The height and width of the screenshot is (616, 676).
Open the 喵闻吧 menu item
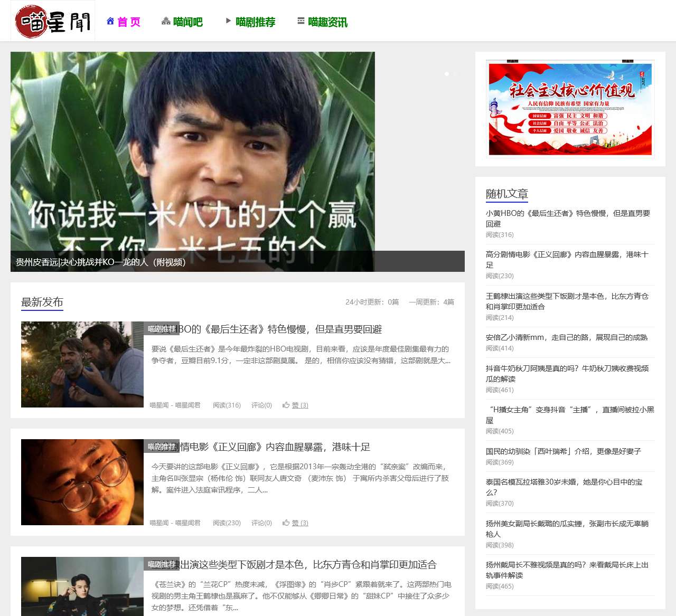(182, 22)
